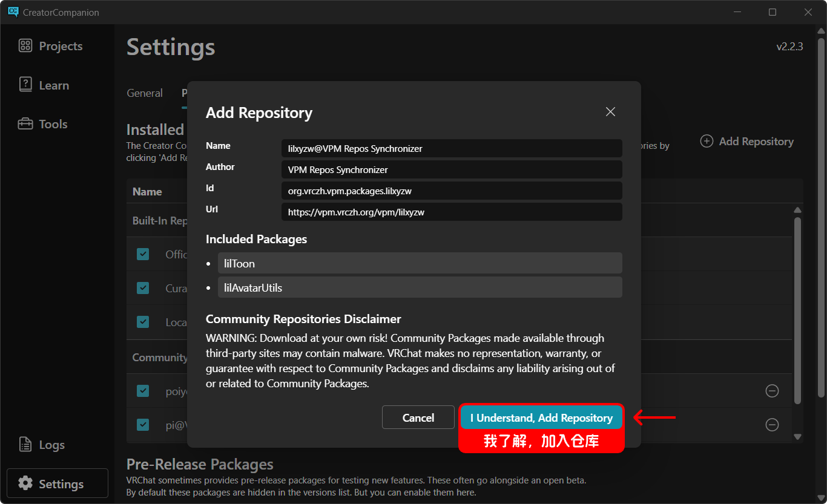Click Cancel in the dialog
This screenshot has height=504, width=827.
point(418,417)
